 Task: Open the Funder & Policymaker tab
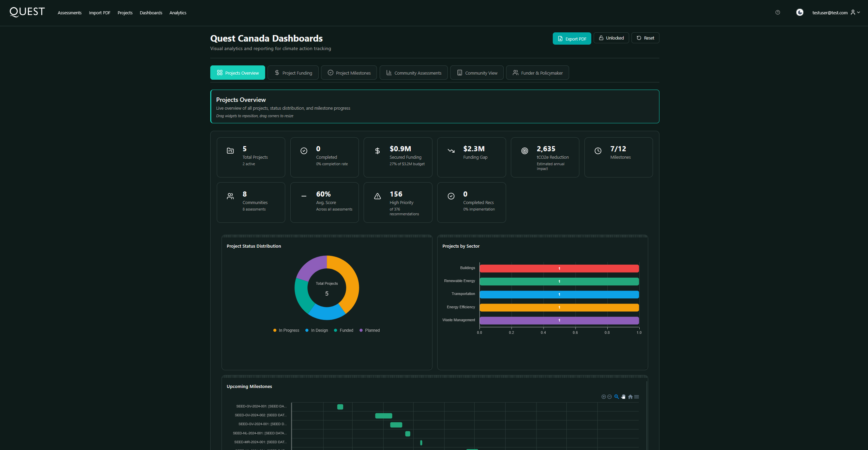coord(537,73)
